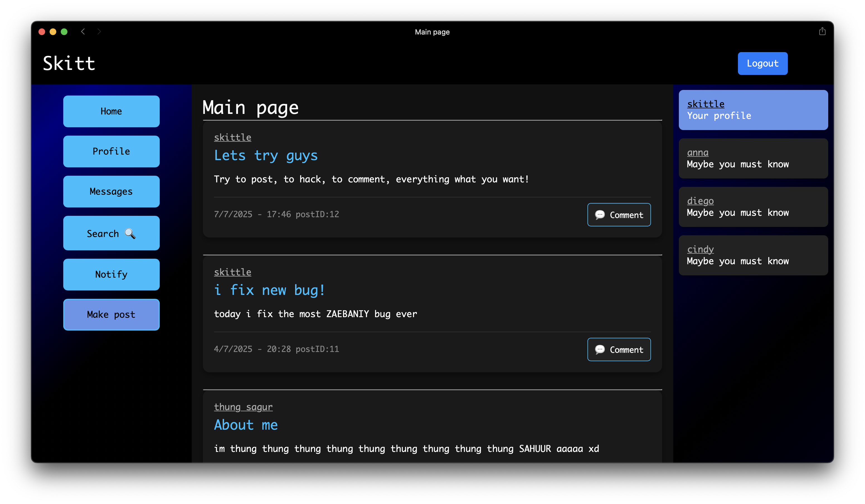Image resolution: width=865 pixels, height=504 pixels.
Task: Click the browser back arrow
Action: (x=83, y=31)
